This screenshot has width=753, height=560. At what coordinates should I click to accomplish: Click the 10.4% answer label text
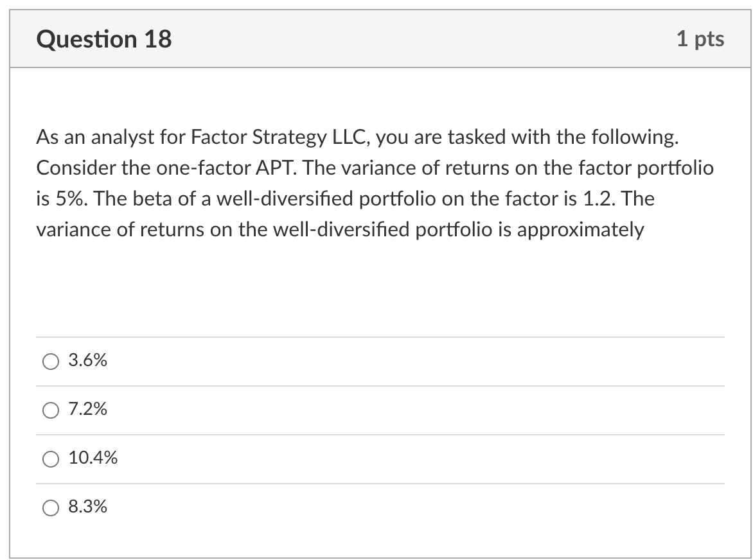[x=93, y=458]
